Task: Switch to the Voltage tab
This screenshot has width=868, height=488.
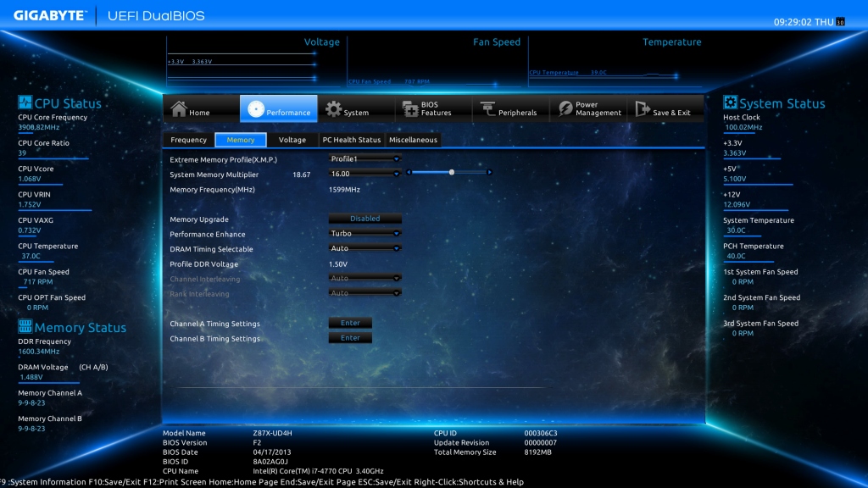Action: click(292, 140)
